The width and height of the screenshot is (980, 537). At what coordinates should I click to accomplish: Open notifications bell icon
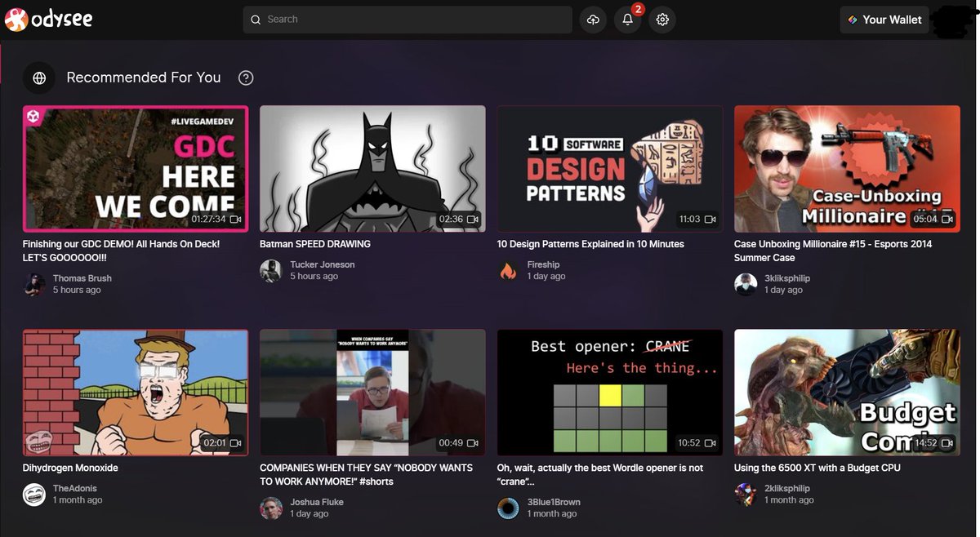pos(627,20)
